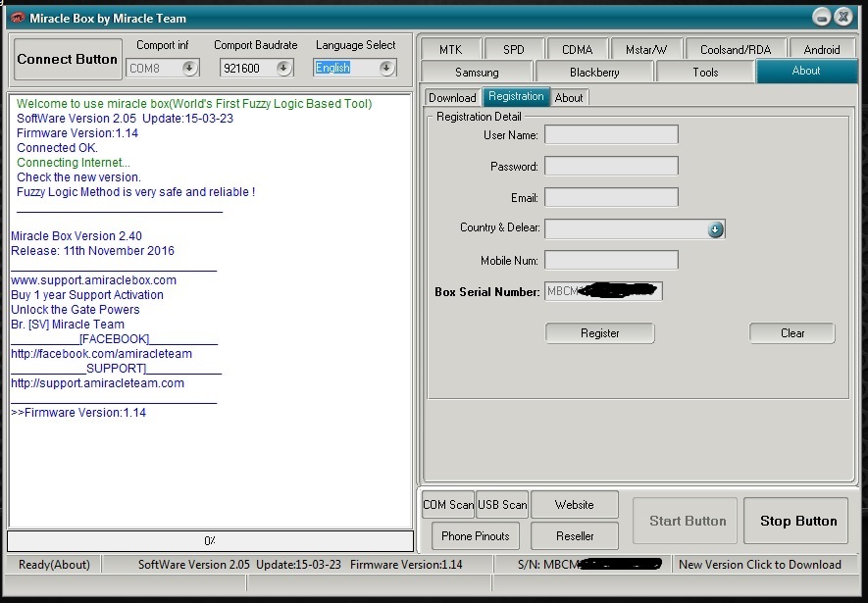Close the Miracle Box window

843,17
